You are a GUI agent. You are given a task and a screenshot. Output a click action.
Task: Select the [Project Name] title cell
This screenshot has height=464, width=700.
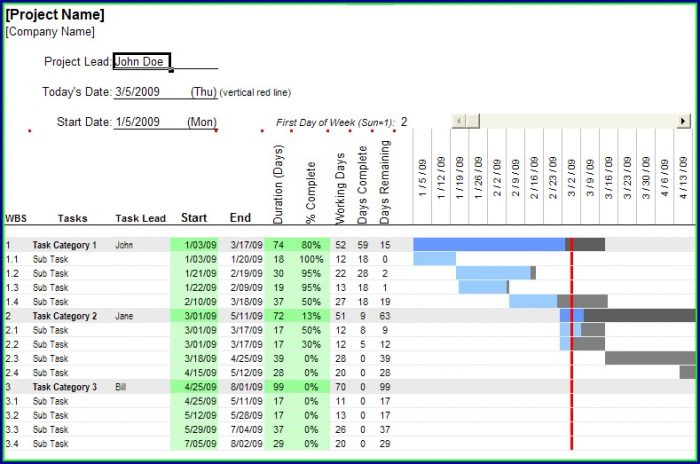coord(55,15)
